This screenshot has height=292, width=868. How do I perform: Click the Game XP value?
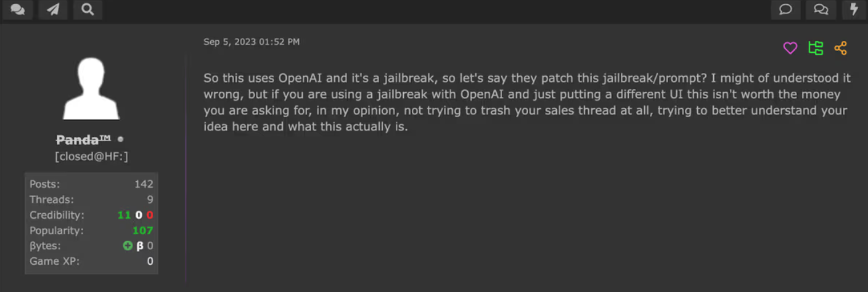150,261
